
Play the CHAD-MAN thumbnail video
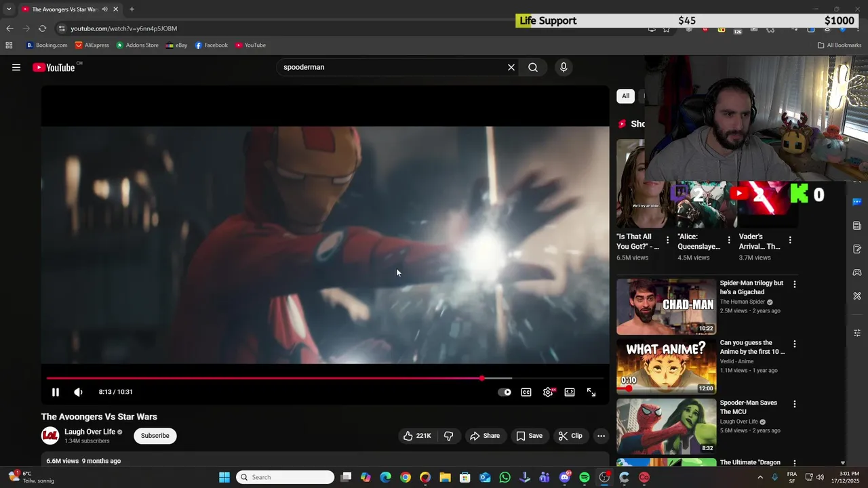pos(666,306)
